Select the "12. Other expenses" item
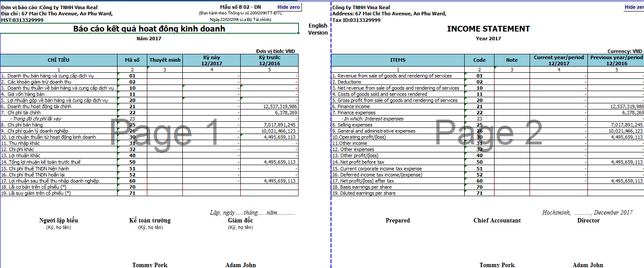The image size is (644, 268). tap(353, 149)
